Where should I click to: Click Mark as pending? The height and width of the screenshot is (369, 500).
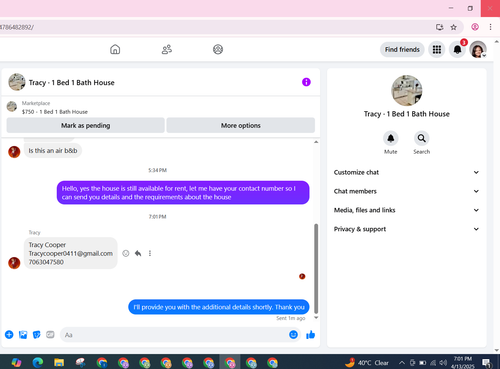pos(86,125)
